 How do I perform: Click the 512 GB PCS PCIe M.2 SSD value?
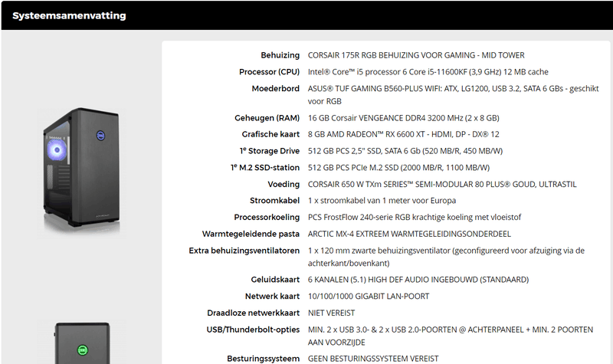click(x=398, y=167)
